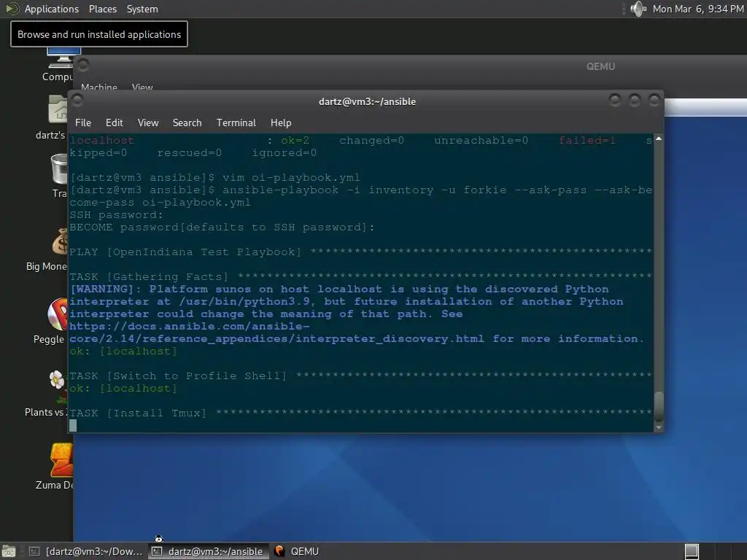Select the Trash desktop icon
The image size is (747, 560).
pyautogui.click(x=59, y=176)
